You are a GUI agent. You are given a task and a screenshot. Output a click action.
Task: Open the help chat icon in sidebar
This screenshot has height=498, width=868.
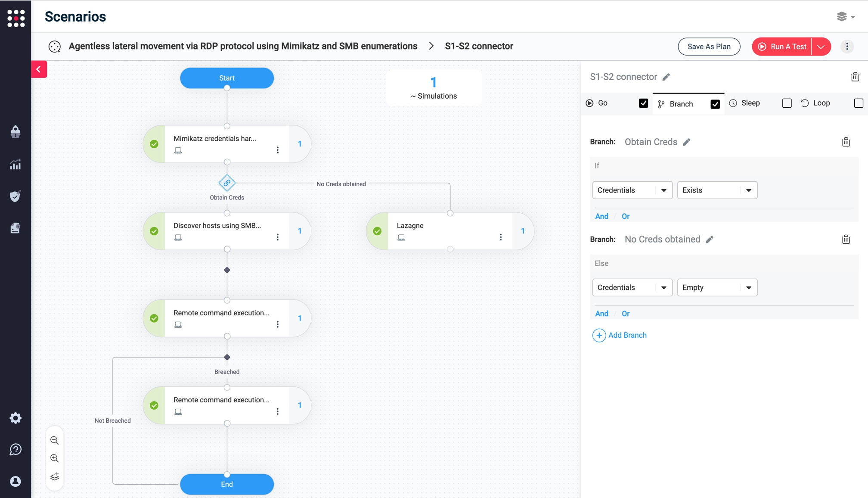point(15,450)
